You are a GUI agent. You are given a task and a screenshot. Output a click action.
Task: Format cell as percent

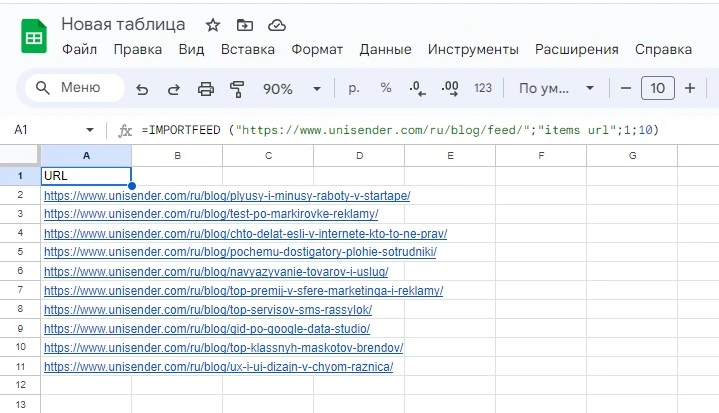pyautogui.click(x=386, y=88)
